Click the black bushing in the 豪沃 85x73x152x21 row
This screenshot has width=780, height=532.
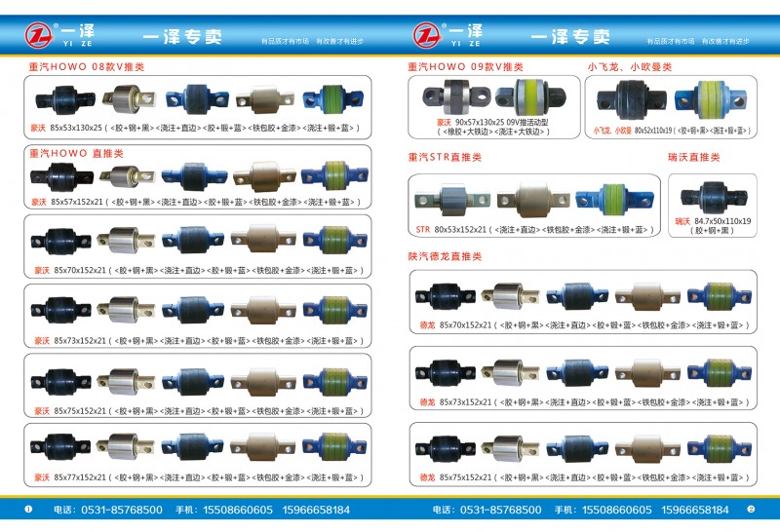[x=60, y=310]
